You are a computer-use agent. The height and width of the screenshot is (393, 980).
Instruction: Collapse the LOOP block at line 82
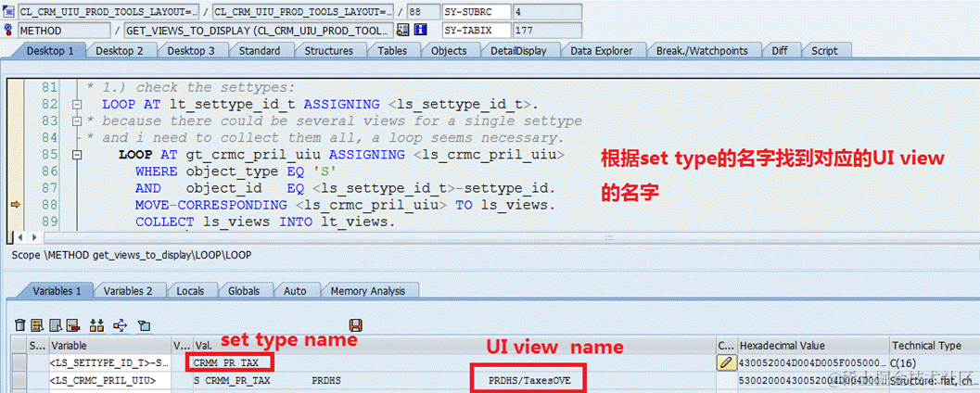click(x=78, y=104)
